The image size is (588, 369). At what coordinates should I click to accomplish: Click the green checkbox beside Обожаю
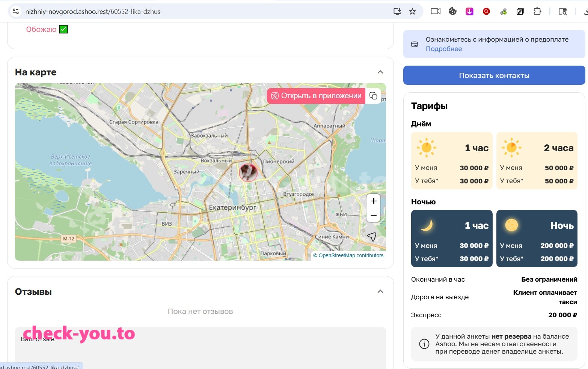64,29
